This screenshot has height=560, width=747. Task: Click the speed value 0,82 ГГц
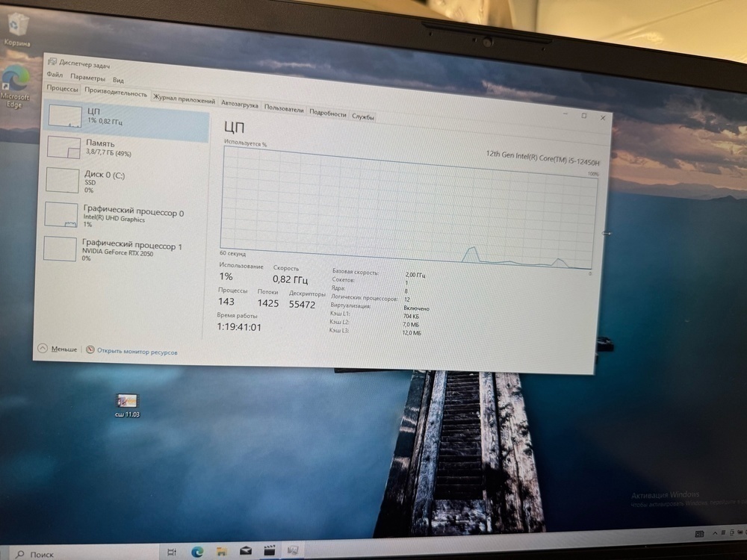tap(290, 279)
